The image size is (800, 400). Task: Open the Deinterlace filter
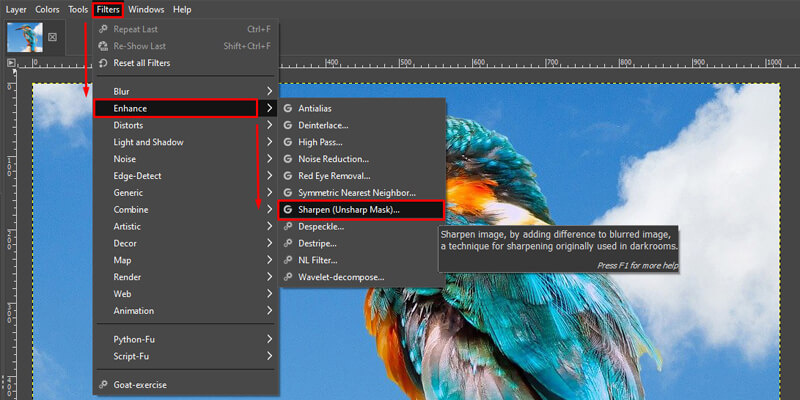pos(362,125)
